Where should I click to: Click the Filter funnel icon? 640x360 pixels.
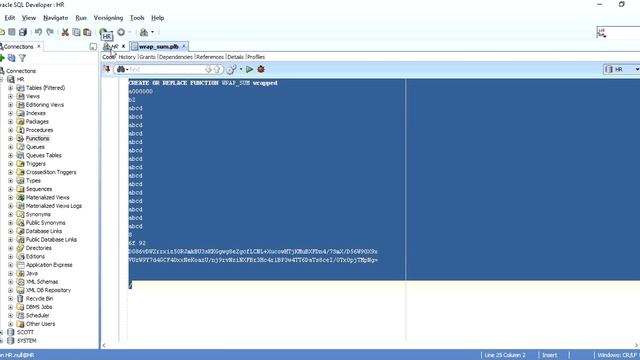(x=22, y=58)
